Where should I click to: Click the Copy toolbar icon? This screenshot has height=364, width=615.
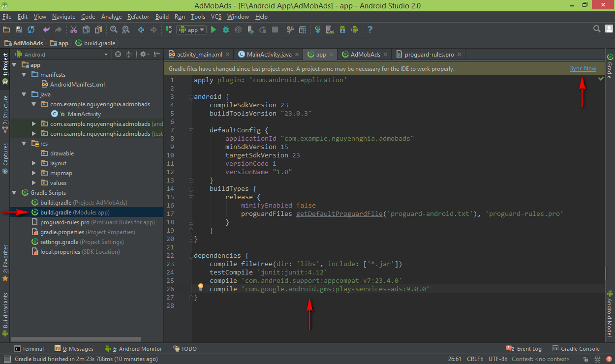coord(86,30)
